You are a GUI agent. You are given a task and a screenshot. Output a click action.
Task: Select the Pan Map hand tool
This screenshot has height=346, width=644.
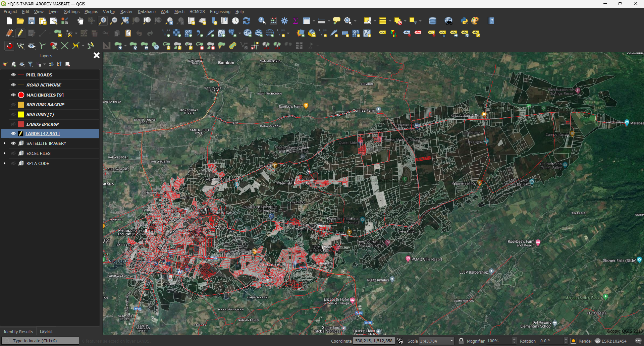[80, 21]
